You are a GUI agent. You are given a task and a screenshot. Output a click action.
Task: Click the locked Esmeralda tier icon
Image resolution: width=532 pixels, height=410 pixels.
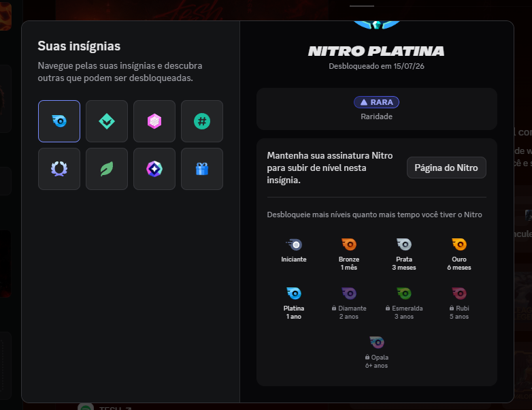coord(404,293)
